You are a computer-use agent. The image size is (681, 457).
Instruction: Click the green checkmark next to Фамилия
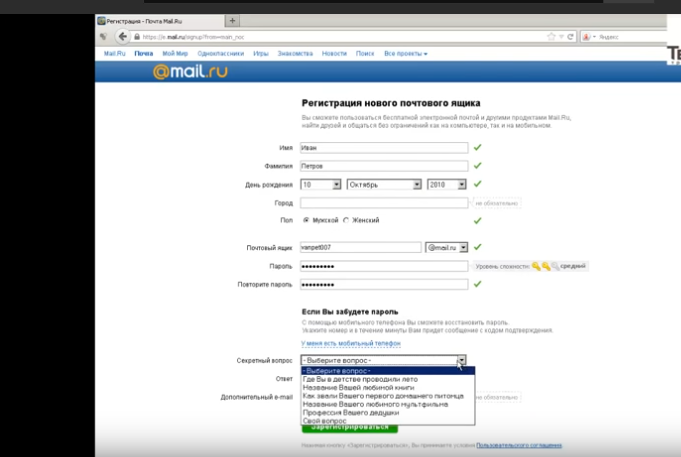(x=477, y=166)
